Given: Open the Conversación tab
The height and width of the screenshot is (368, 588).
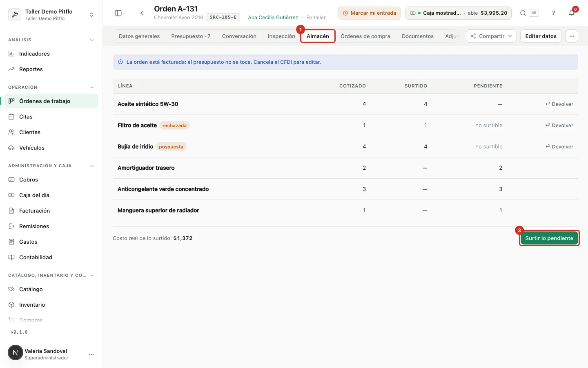Looking at the screenshot, I should click(x=239, y=36).
